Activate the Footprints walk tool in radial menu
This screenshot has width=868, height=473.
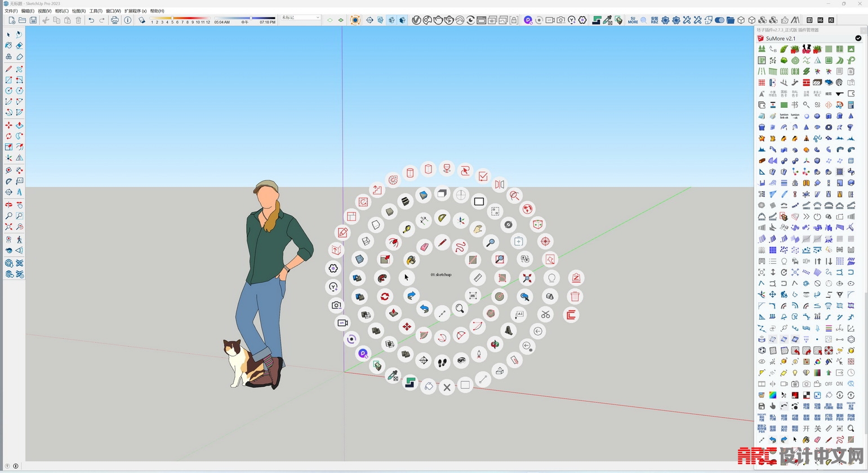442,363
